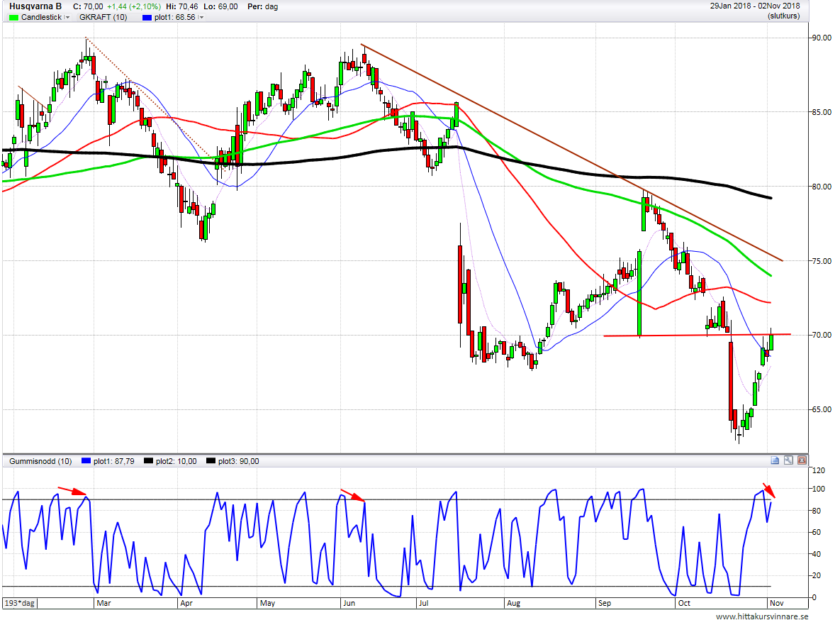Click the Lo: 69,00 value
The width and height of the screenshot is (840, 620).
coord(220,7)
